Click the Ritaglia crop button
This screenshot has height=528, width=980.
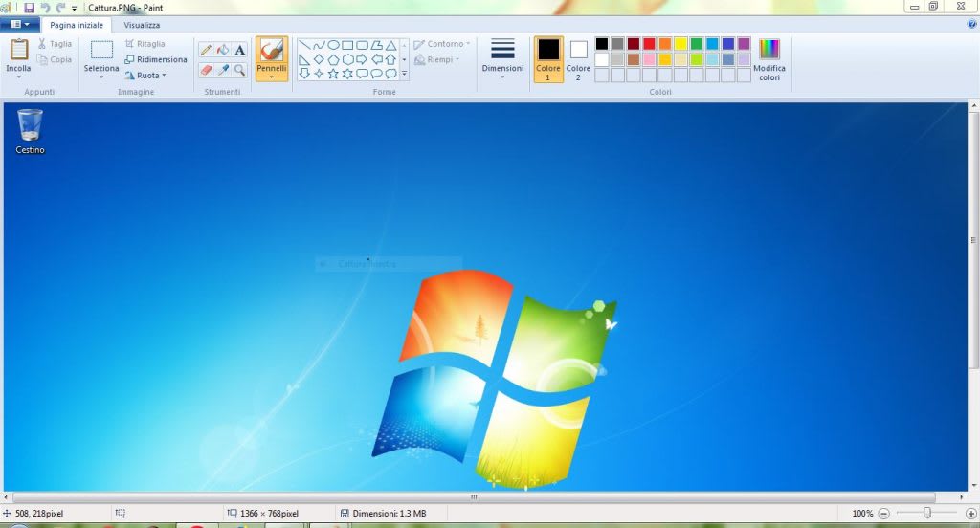click(x=145, y=44)
